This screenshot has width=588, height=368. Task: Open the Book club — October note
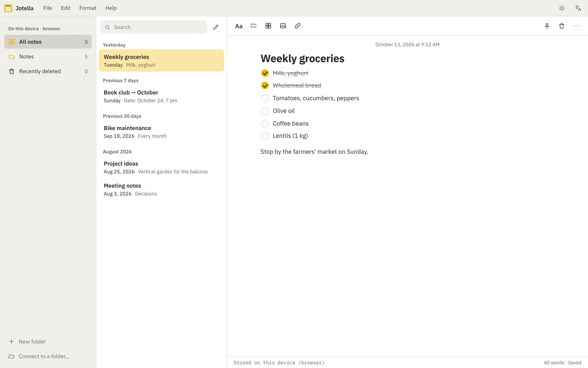(161, 96)
